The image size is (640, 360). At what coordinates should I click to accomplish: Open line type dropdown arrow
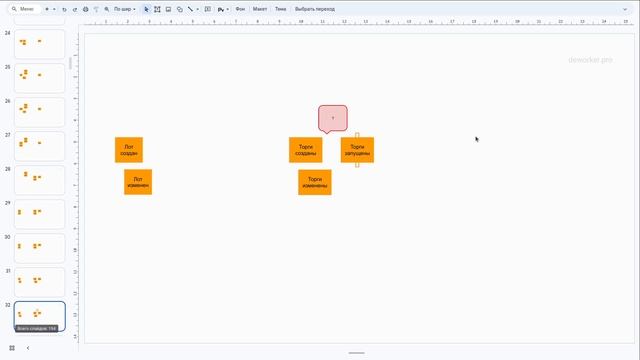(198, 9)
